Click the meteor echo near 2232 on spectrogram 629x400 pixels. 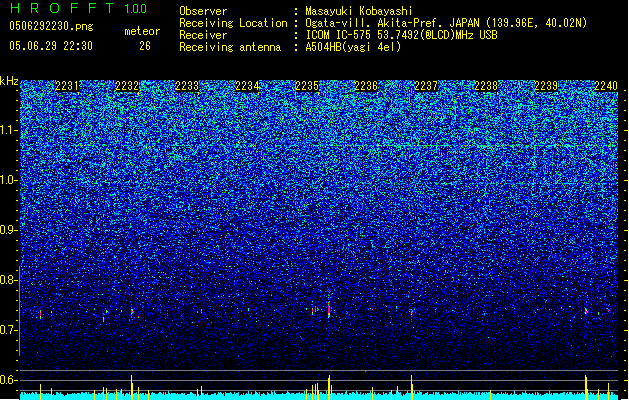pos(132,311)
